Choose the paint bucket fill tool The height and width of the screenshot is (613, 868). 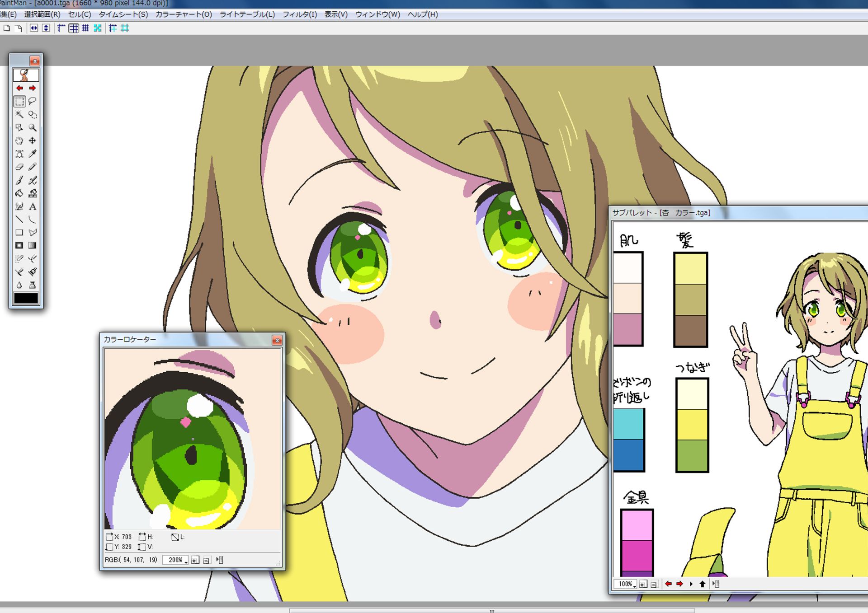click(x=19, y=193)
